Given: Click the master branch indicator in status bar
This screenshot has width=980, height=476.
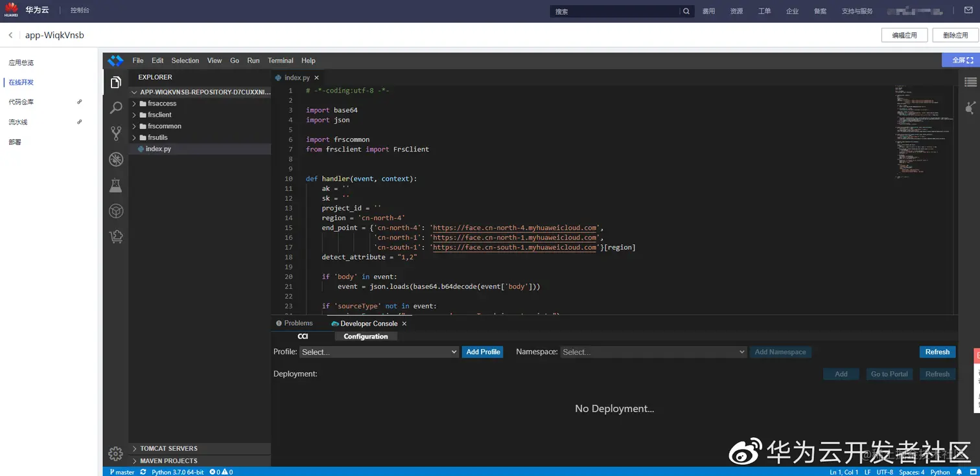Looking at the screenshot, I should point(122,472).
